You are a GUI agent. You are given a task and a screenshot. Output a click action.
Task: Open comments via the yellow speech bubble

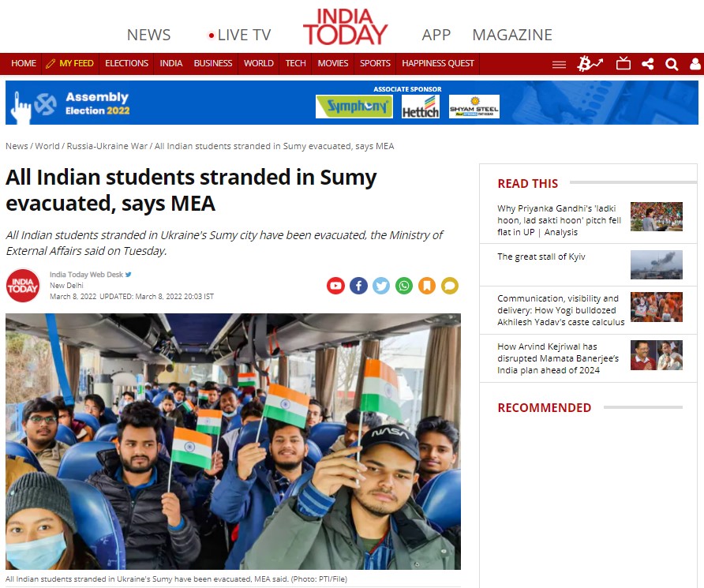[x=450, y=286]
